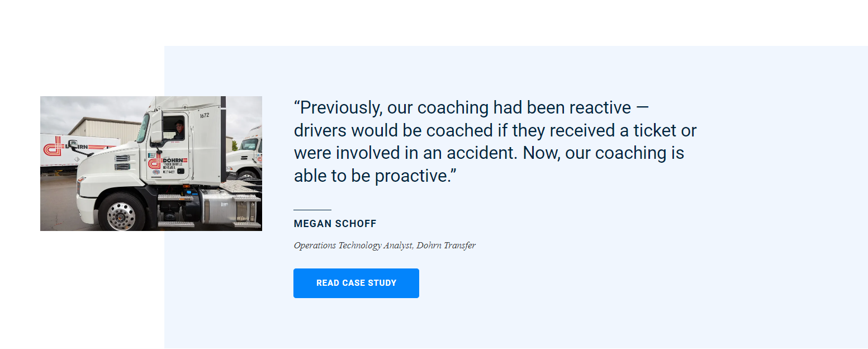Click the truck's hood vent grille

[122, 163]
